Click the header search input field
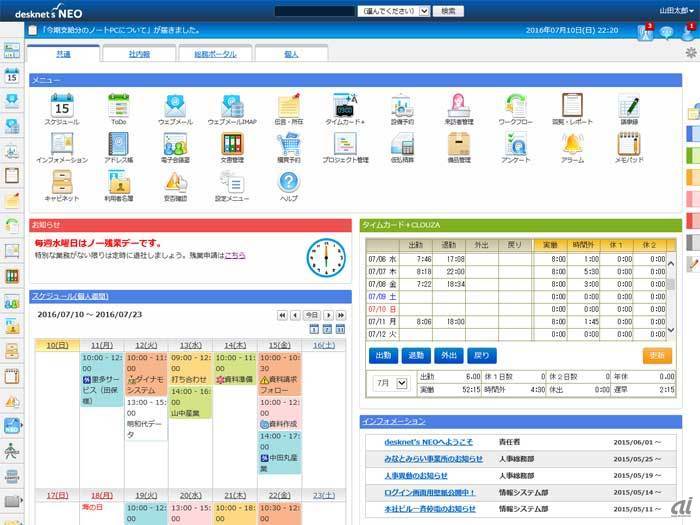 (x=314, y=11)
